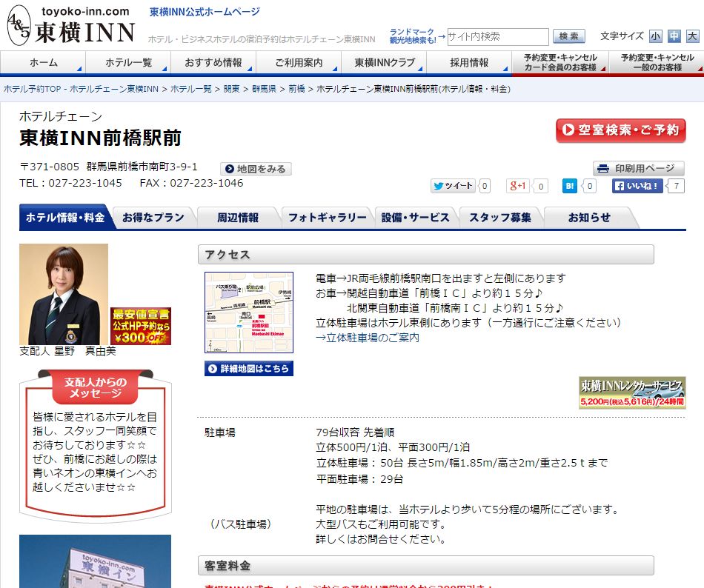
Task: Select the ホテル情報・料金 tab
Action: tap(65, 218)
